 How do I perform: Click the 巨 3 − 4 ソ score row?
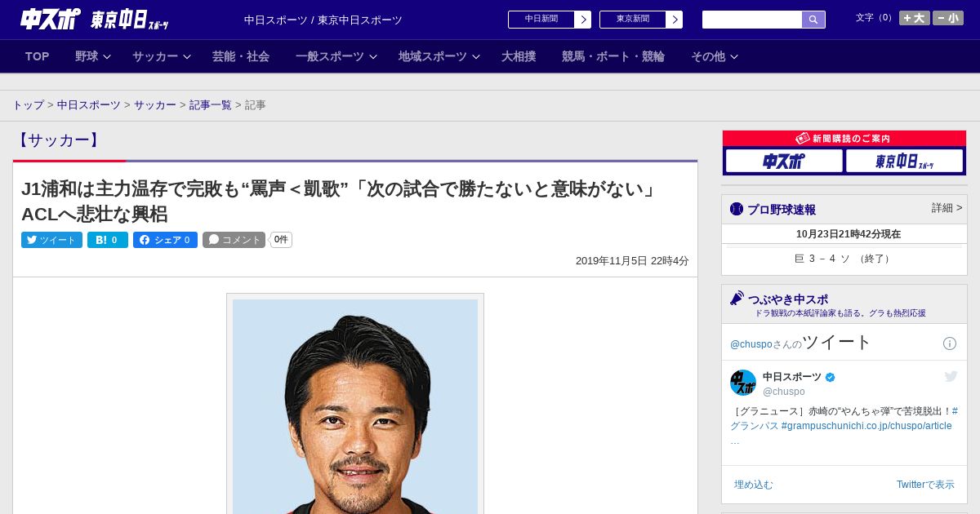pyautogui.click(x=844, y=259)
